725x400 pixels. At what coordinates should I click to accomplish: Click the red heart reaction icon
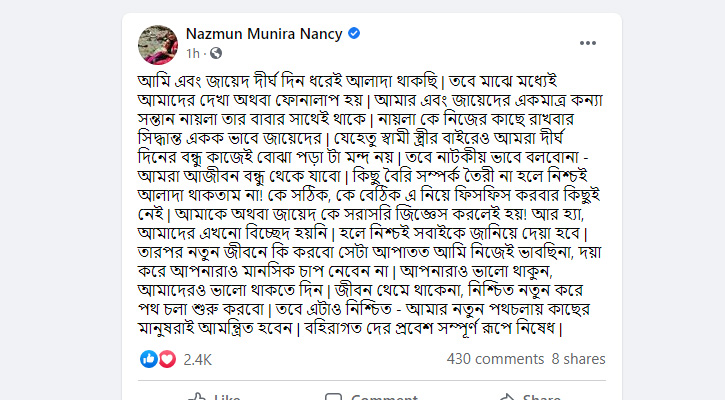[165, 358]
